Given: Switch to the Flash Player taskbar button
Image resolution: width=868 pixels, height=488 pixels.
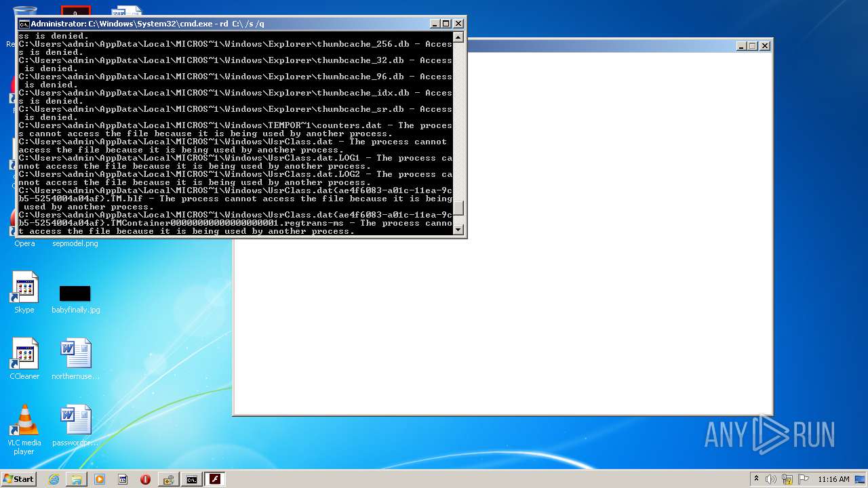Looking at the screenshot, I should [215, 479].
